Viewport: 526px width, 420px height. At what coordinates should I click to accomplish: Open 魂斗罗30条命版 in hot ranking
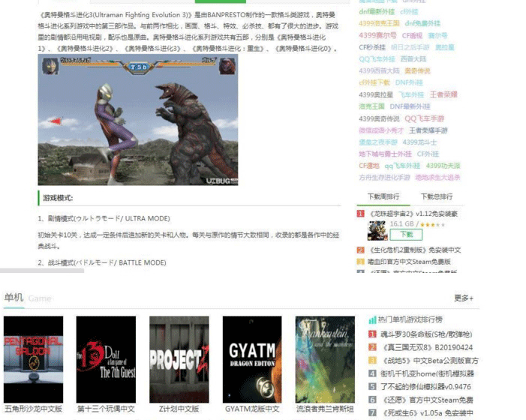point(426,334)
